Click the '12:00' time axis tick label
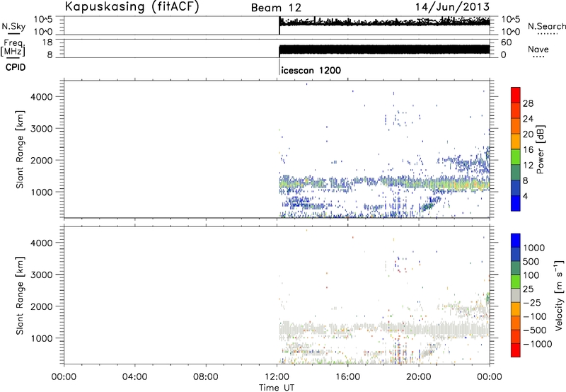The height and width of the screenshot is (392, 566). (277, 377)
